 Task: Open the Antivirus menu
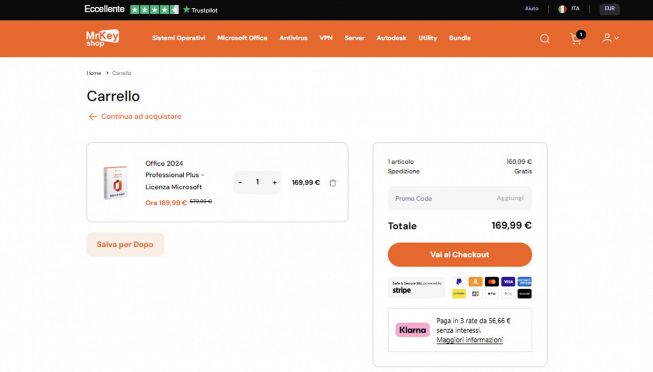click(294, 38)
